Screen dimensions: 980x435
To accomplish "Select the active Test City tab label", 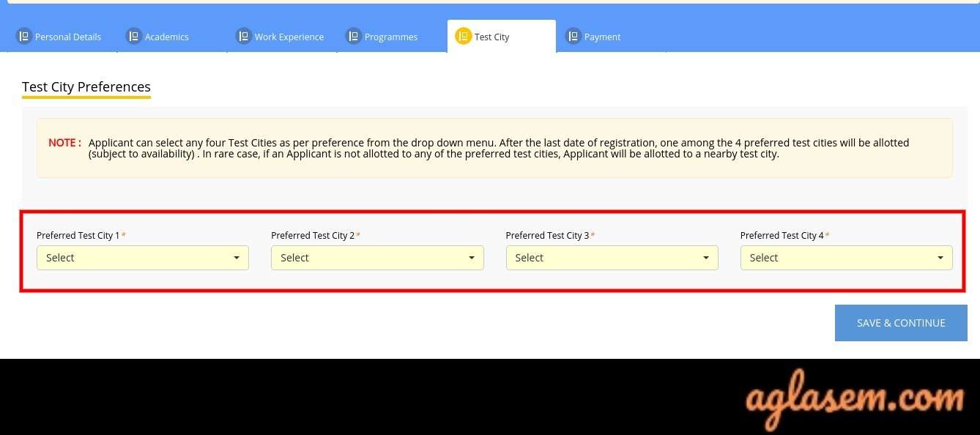I will coord(491,37).
